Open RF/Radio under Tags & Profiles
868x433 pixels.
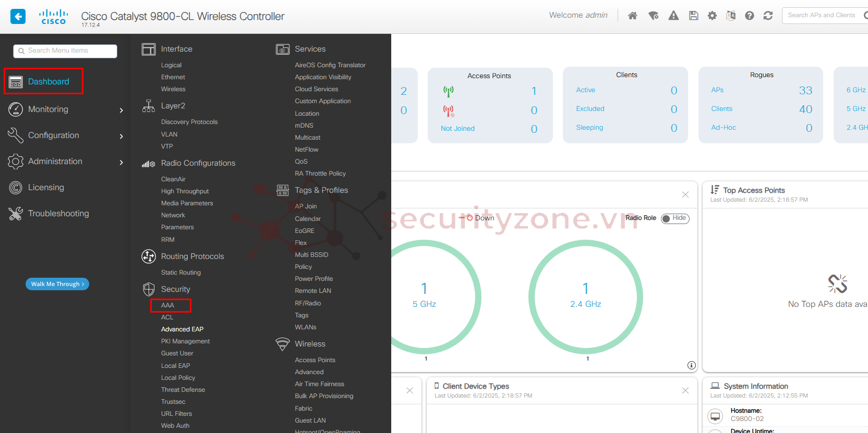(x=308, y=303)
